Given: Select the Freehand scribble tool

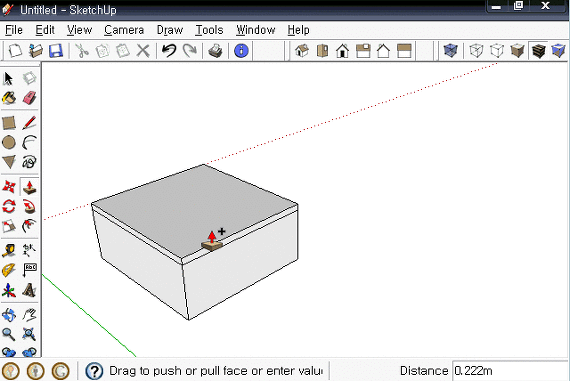Looking at the screenshot, I should (29, 162).
